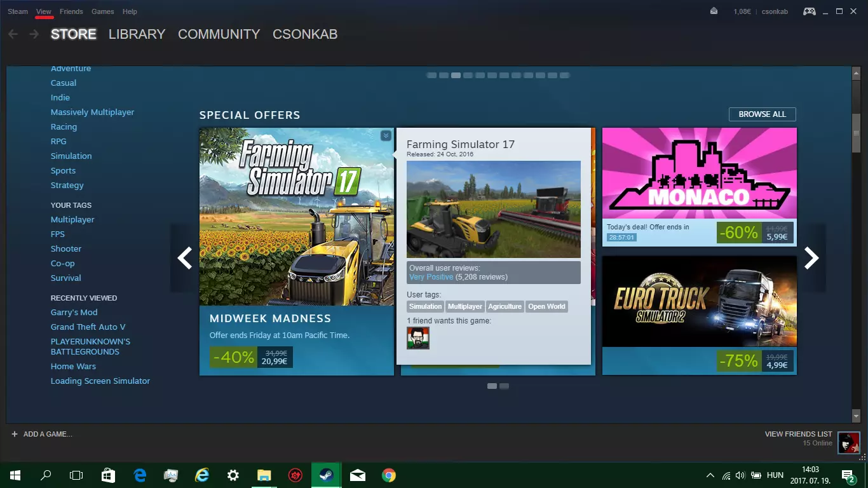The image size is (868, 488).
Task: Open the Steam inbox envelope icon
Action: 714,11
